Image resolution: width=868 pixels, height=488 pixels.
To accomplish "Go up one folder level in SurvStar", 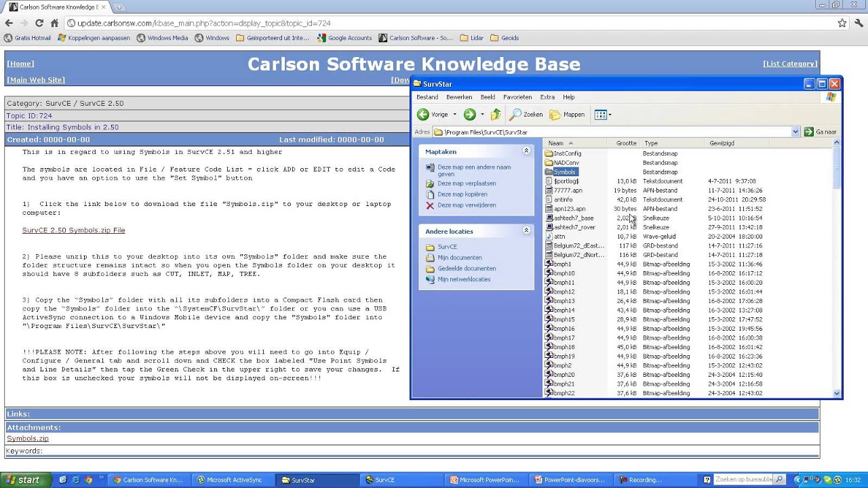I will click(x=496, y=115).
